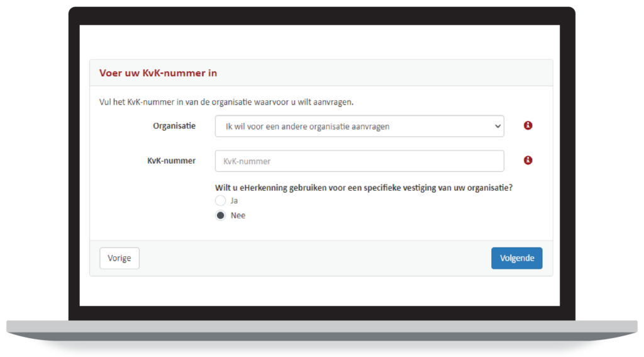Viewport: 644px width, 357px height.
Task: Click the red info icon next to KvK-nummer field
Action: 528,160
